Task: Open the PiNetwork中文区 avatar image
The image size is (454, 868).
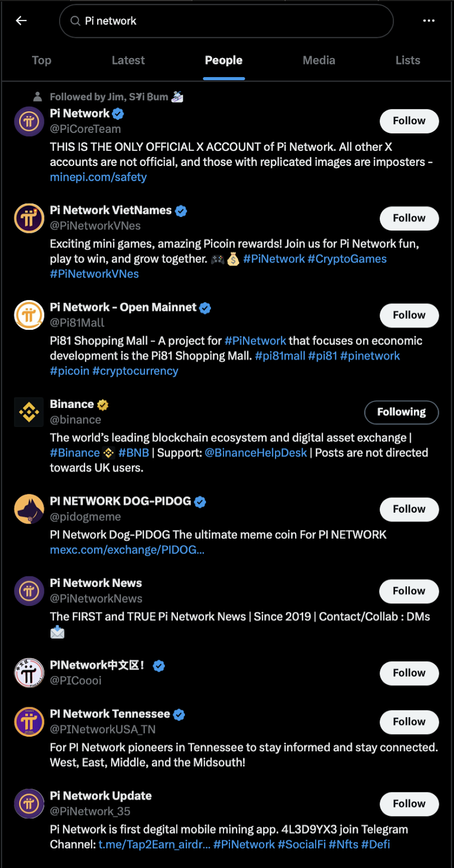Action: [29, 673]
